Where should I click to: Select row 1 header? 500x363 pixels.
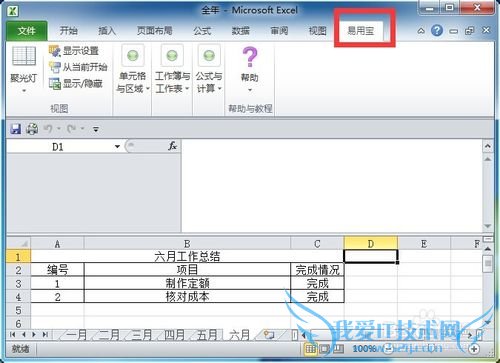[18, 257]
